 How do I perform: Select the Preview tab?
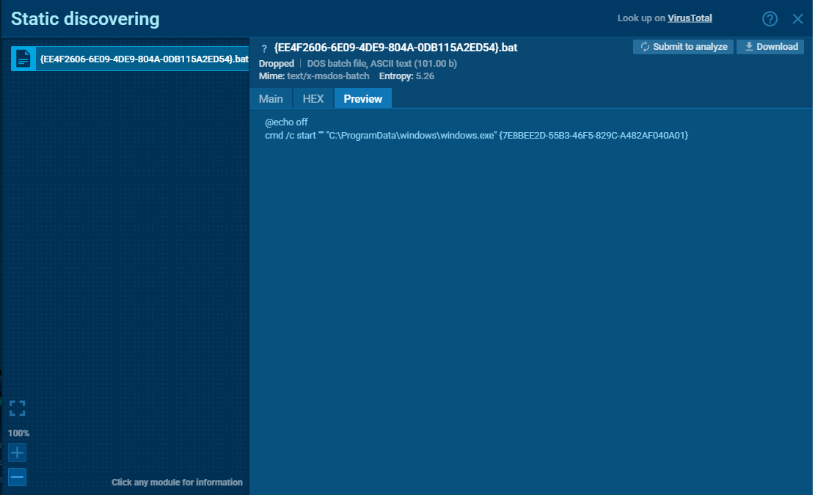(x=363, y=98)
